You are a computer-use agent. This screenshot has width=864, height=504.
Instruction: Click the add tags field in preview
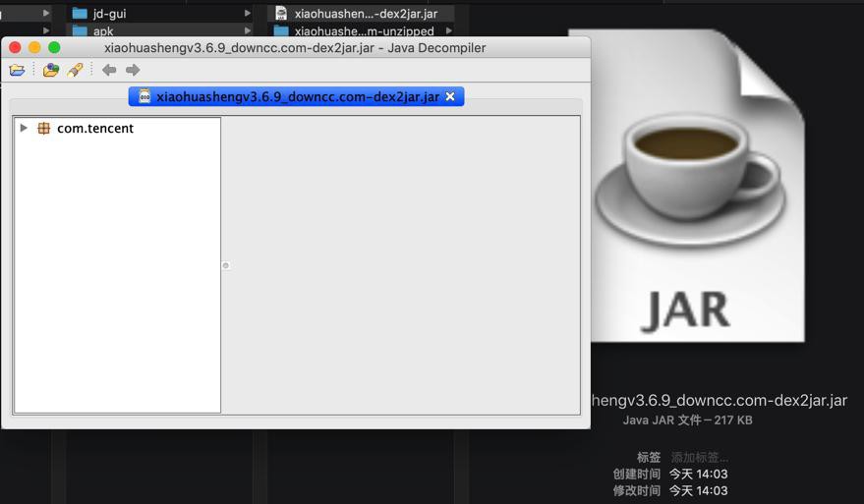pos(699,457)
